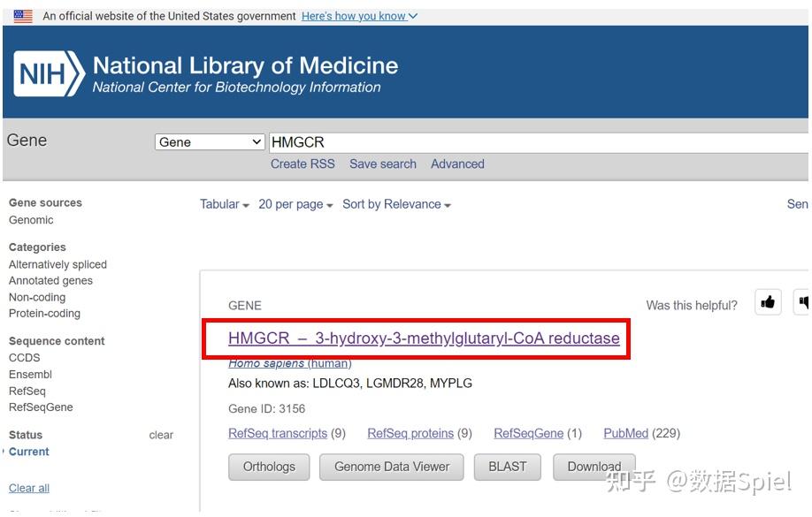This screenshot has height=517, width=812.
Task: Open the 20 per page dropdown
Action: pyautogui.click(x=295, y=204)
